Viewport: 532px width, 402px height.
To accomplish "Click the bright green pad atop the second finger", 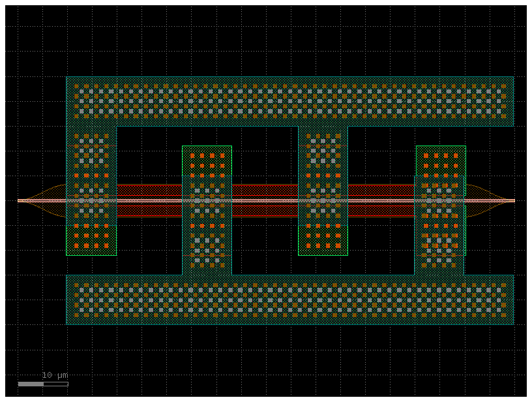I will point(207,161).
